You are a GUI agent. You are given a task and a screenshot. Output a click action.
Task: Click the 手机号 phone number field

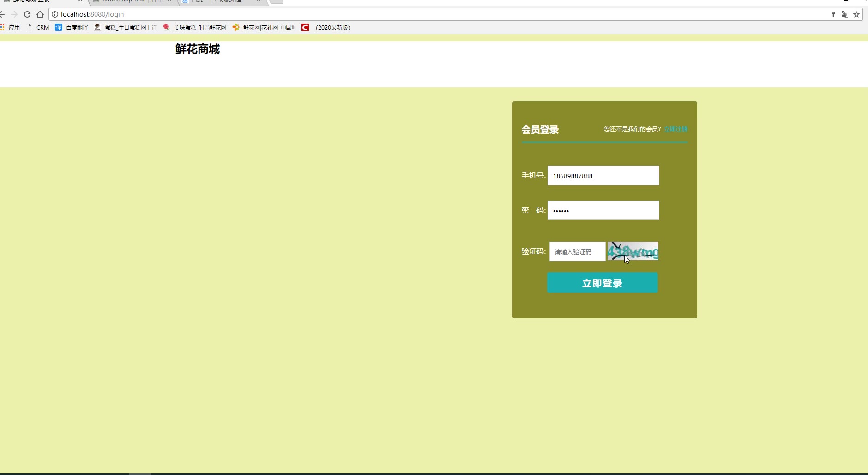coord(603,176)
